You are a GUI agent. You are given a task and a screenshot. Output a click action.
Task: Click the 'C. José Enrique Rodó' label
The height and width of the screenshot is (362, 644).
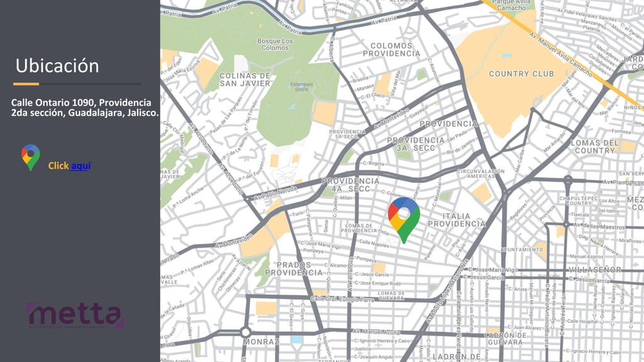(x=378, y=283)
